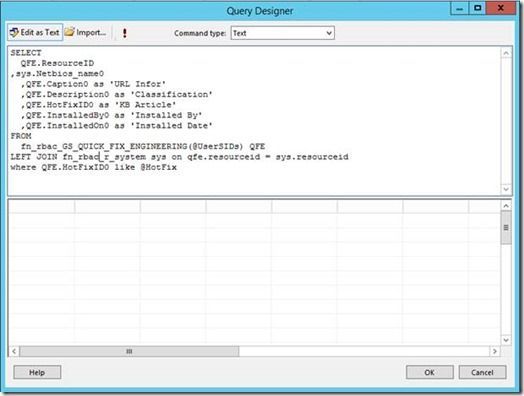Open Help for Query Designer
Image resolution: width=524 pixels, height=396 pixels.
coord(37,372)
